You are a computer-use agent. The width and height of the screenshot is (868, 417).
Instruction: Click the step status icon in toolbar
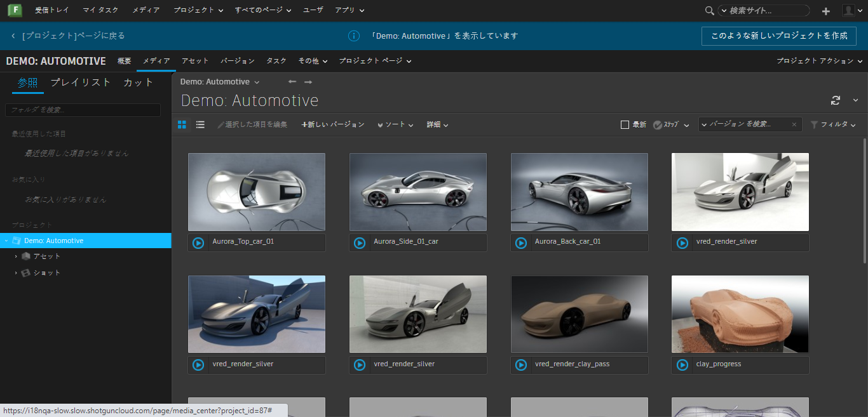(658, 125)
